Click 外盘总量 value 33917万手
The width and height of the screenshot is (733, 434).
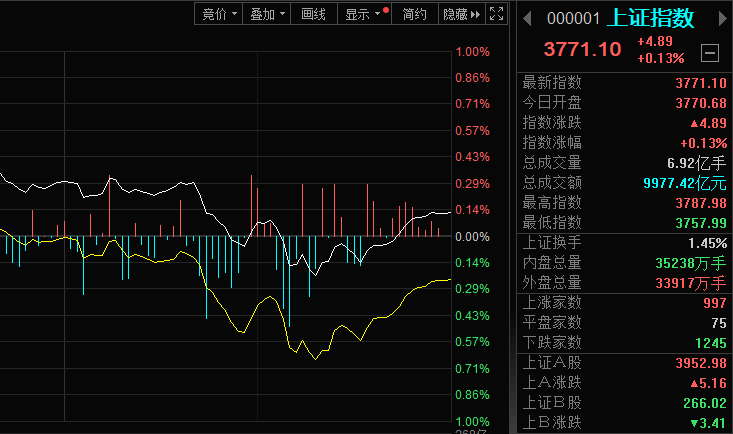pos(691,283)
